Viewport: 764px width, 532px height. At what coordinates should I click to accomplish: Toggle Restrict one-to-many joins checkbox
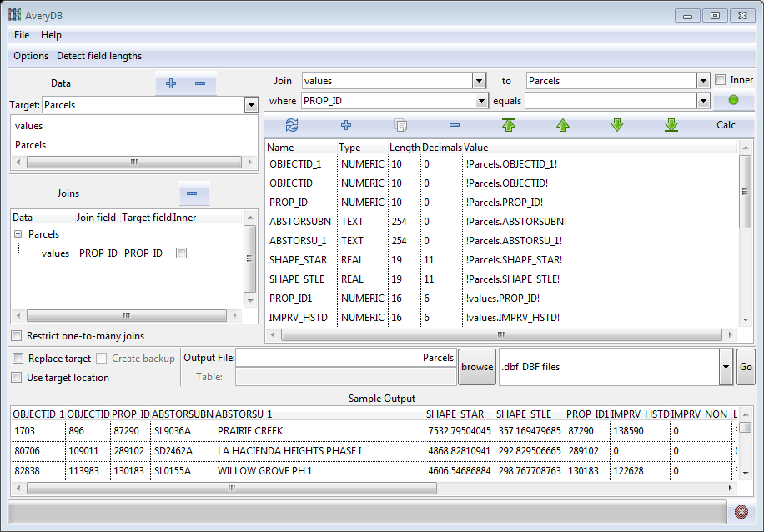click(x=17, y=336)
